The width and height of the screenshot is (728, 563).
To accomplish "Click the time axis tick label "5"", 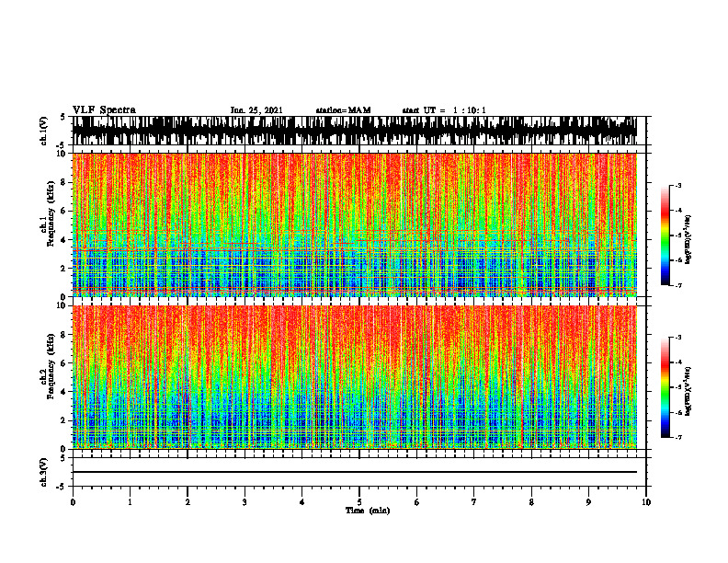I will pyautogui.click(x=359, y=502).
